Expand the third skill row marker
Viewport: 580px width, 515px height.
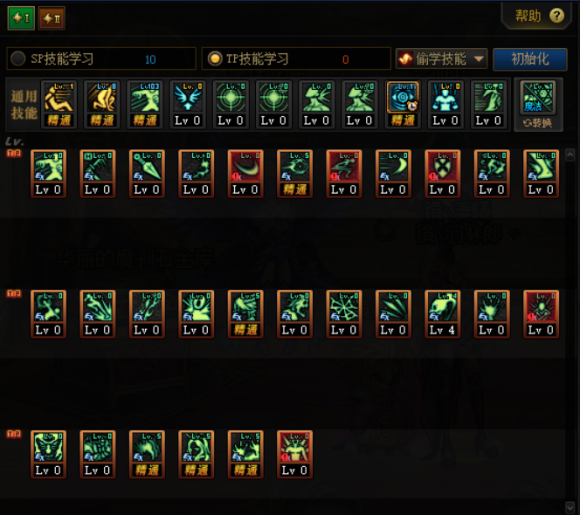[14, 434]
